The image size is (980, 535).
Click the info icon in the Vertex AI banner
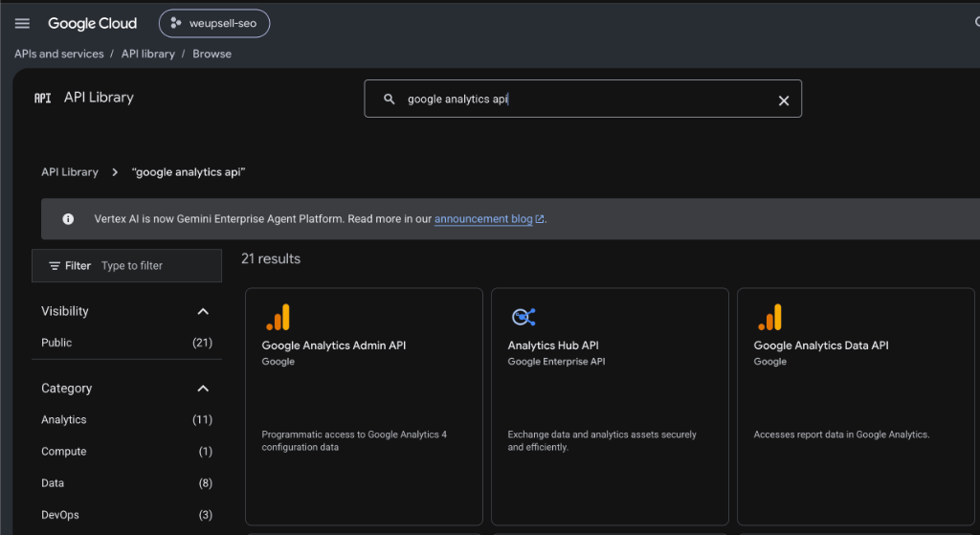click(68, 219)
